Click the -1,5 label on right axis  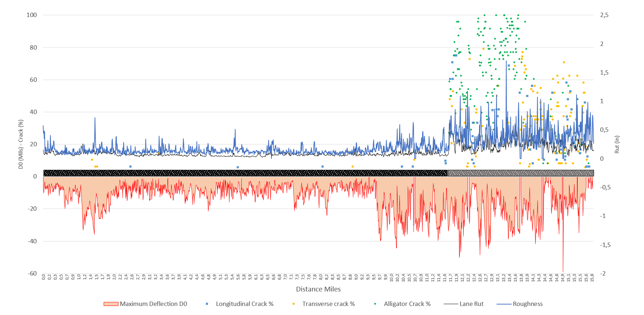[604, 245]
